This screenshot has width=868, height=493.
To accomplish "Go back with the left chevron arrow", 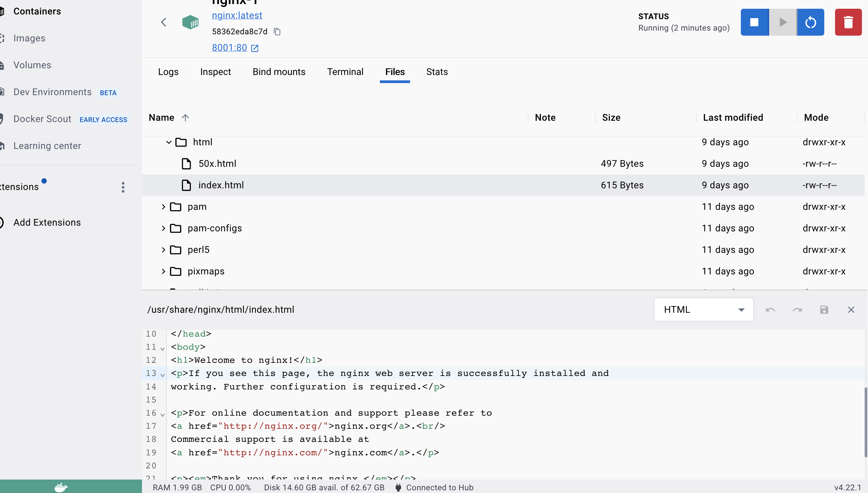I will click(164, 22).
